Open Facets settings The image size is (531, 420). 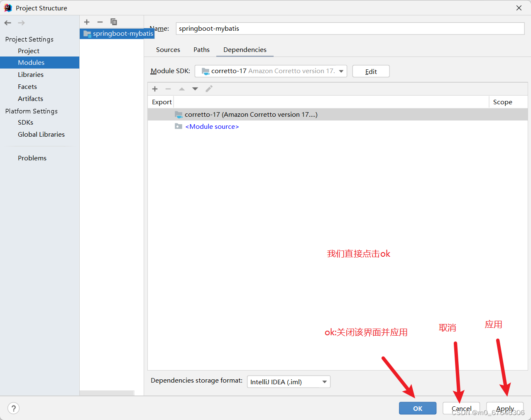(27, 86)
